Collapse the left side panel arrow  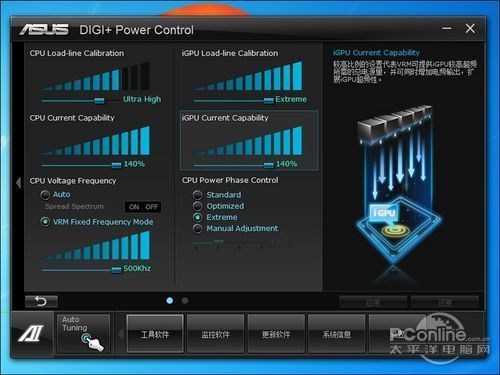pos(19,182)
